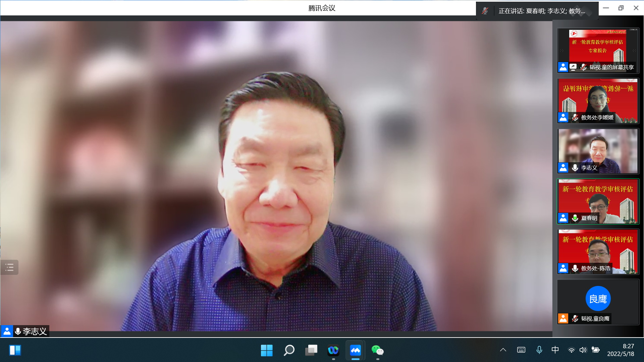The width and height of the screenshot is (644, 362).
Task: Click Tencent Meeting taskbar icon
Action: pos(355,350)
